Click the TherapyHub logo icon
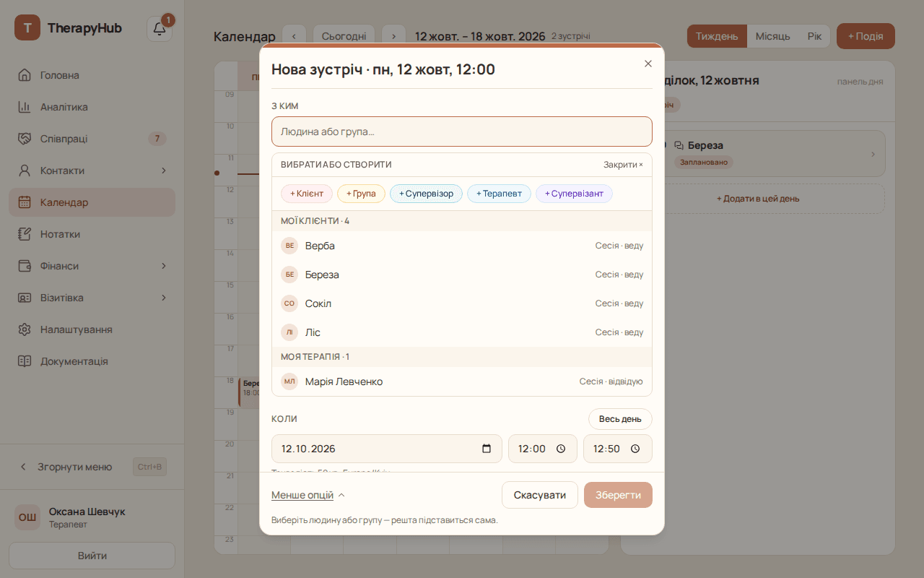Screen dimensions: 924x578 click(x=27, y=28)
